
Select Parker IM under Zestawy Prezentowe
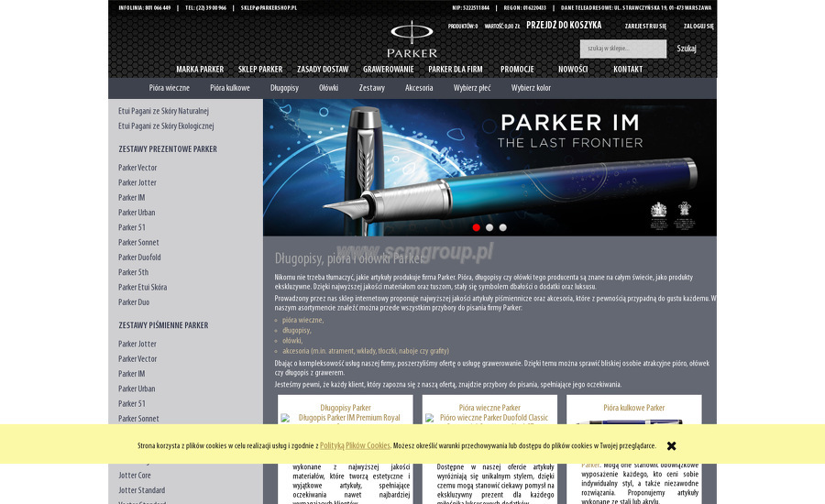pyautogui.click(x=131, y=197)
